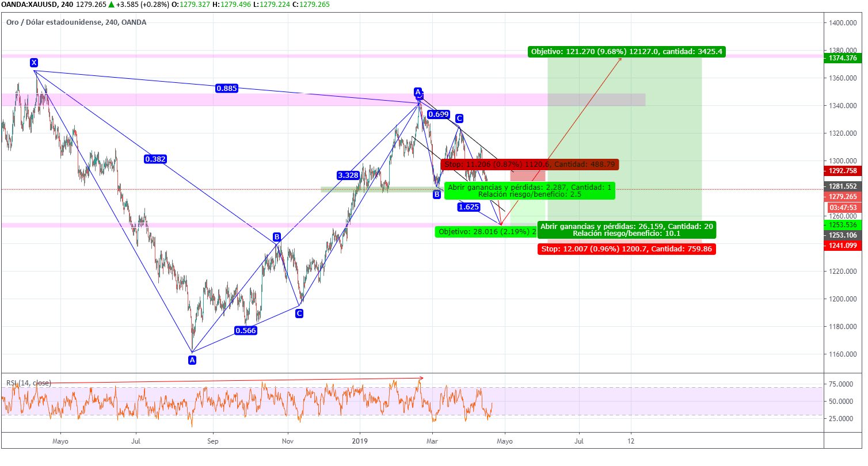
Task: Select the 1.625 ratio label
Action: [x=469, y=207]
